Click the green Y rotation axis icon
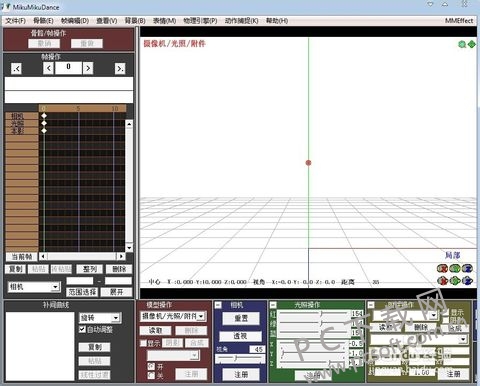 coord(455,269)
